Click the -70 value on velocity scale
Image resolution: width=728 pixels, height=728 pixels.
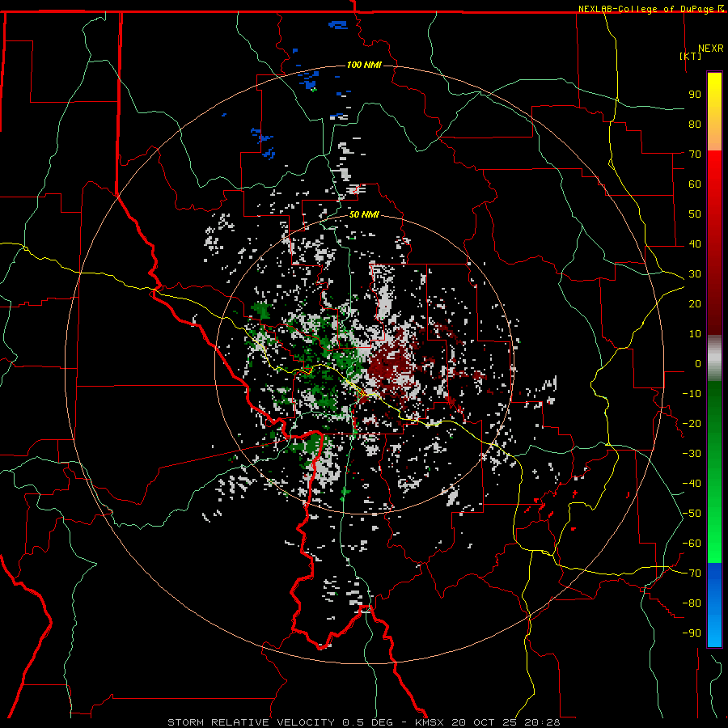[x=692, y=574]
